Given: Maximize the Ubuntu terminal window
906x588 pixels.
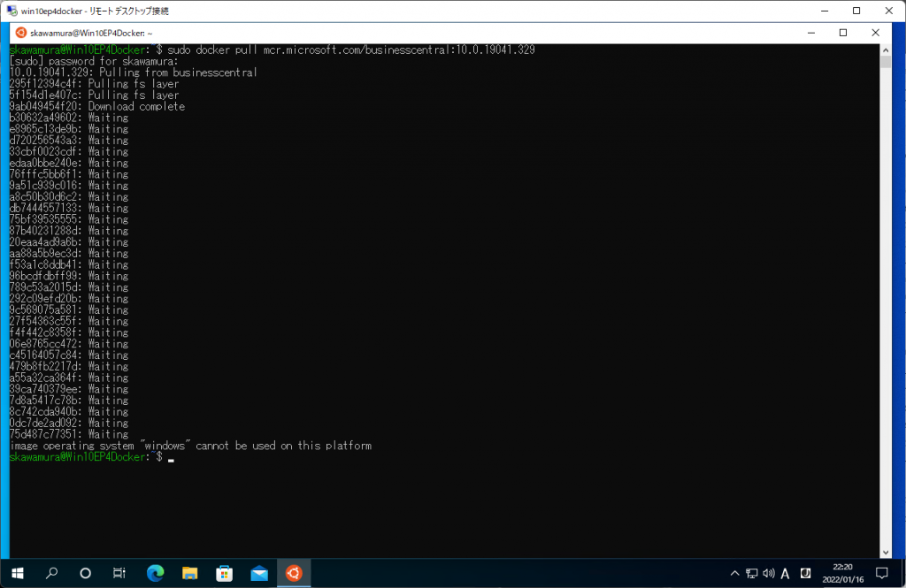Looking at the screenshot, I should pos(843,33).
